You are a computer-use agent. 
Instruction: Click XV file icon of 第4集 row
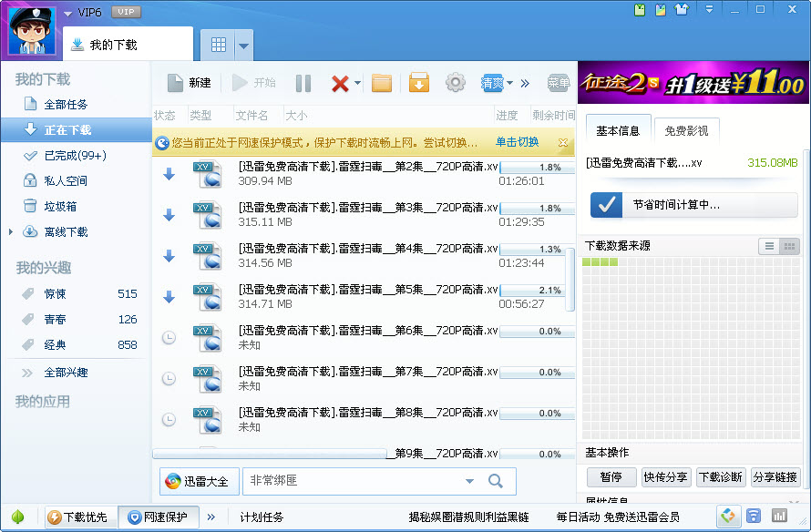(208, 256)
